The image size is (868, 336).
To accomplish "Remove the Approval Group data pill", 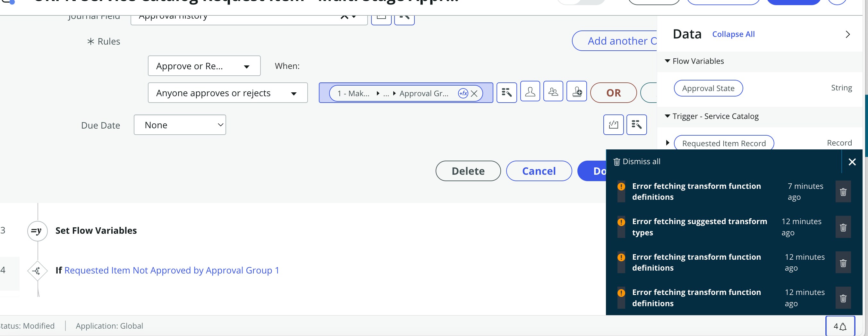I will (x=474, y=94).
